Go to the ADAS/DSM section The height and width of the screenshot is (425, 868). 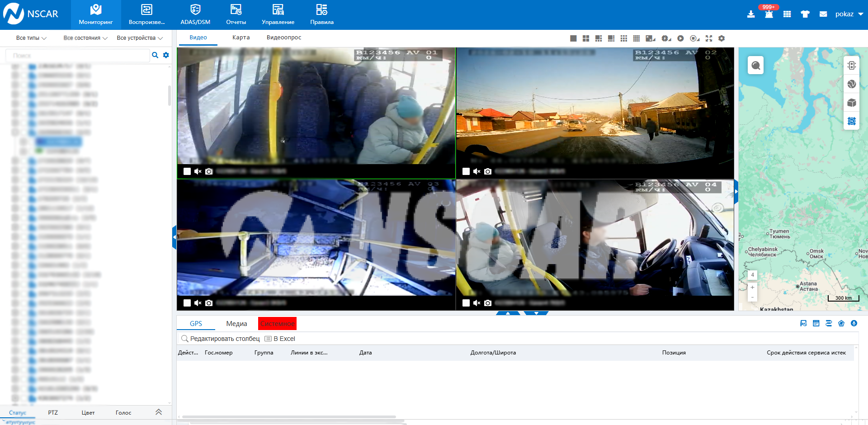pos(195,15)
